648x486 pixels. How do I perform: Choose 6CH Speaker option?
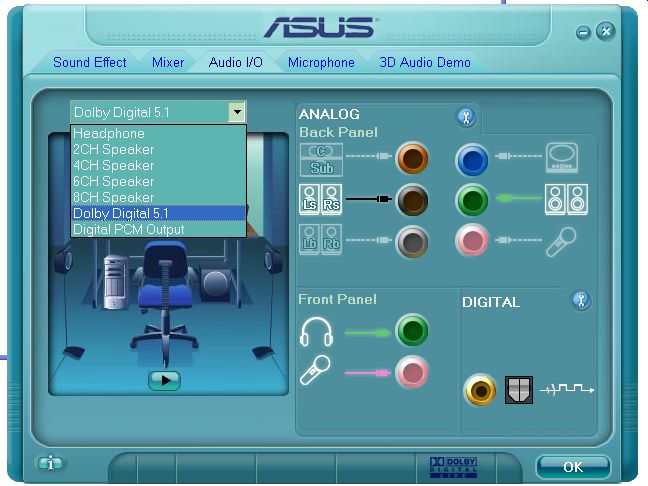pos(159,181)
